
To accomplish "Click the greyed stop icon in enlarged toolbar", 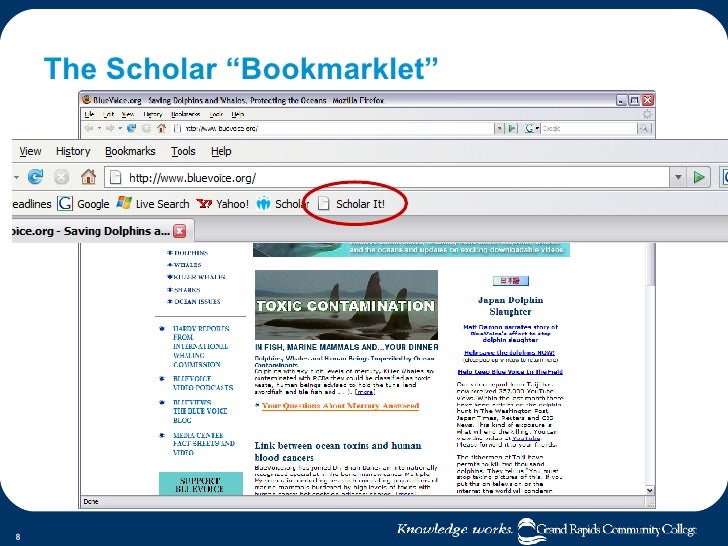I will click(x=61, y=177).
